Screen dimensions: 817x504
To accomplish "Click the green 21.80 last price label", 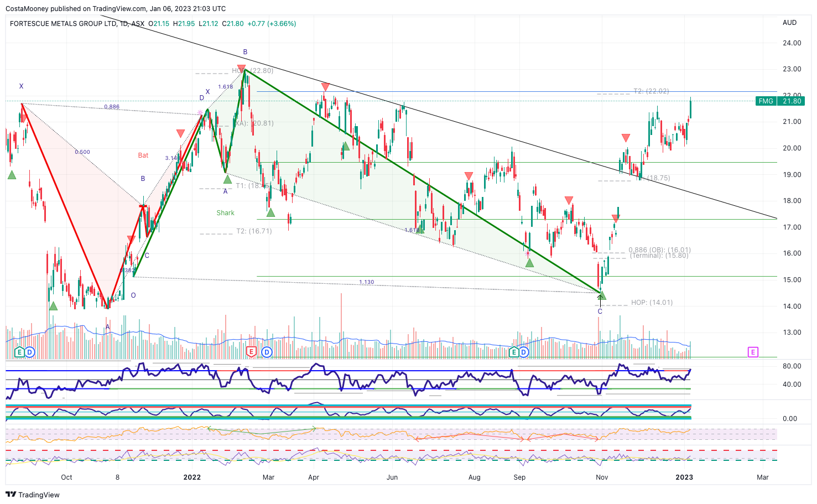I will (792, 101).
